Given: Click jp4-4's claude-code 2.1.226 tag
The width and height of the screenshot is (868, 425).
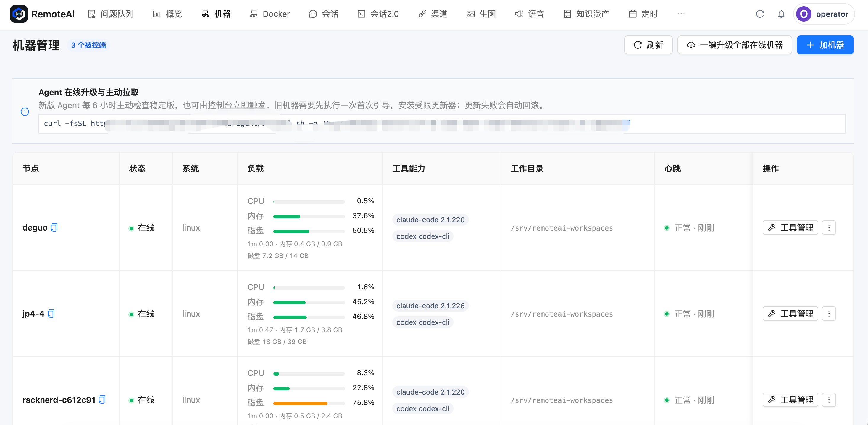Looking at the screenshot, I should [x=430, y=306].
